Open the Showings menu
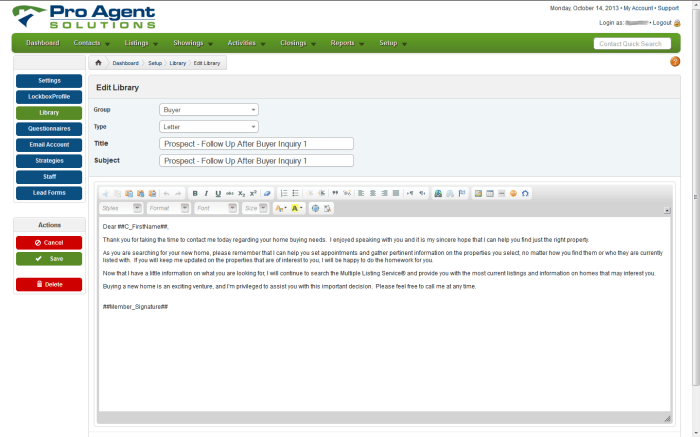The width and height of the screenshot is (700, 437). pyautogui.click(x=193, y=43)
